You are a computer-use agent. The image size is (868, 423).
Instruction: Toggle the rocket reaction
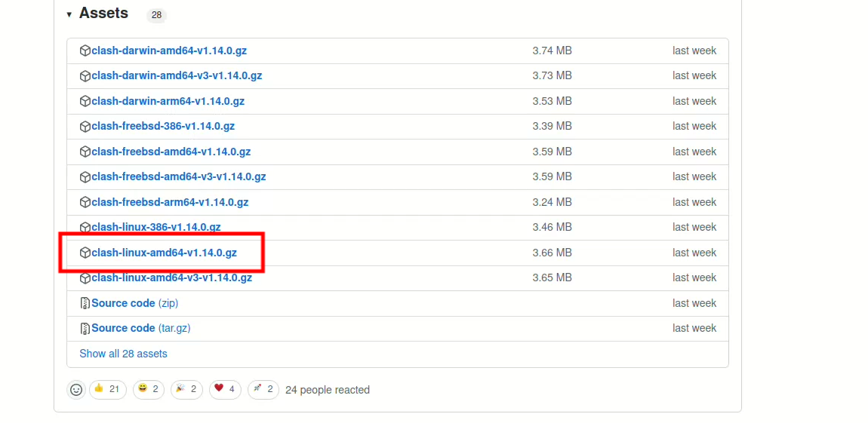point(263,389)
